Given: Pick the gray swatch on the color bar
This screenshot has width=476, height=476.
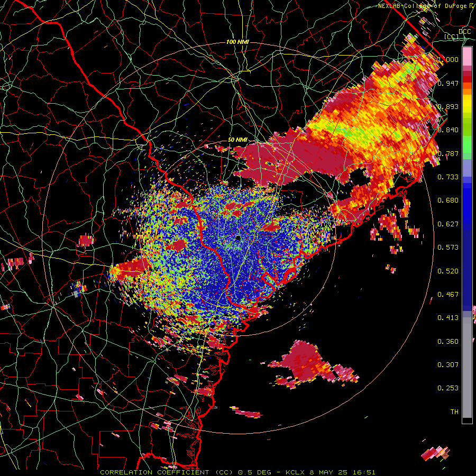Looking at the screenshot, I should point(467,368).
